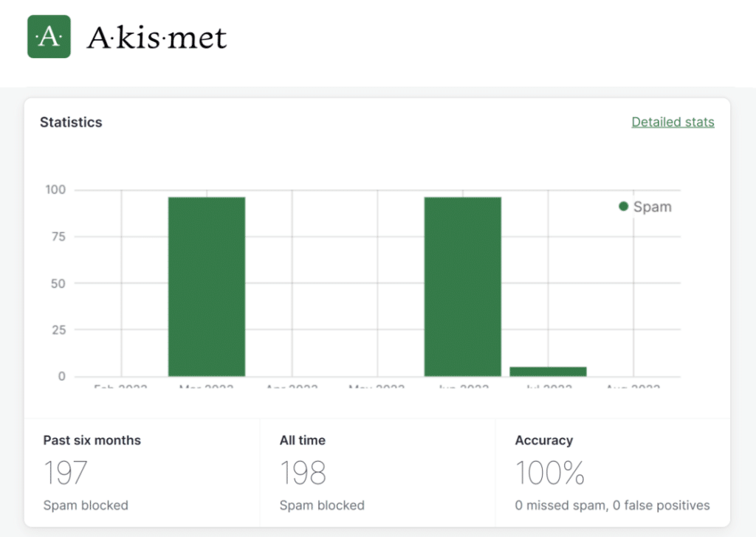Viewport: 756px width, 537px height.
Task: Click the 25 y-axis label
Action: (58, 330)
